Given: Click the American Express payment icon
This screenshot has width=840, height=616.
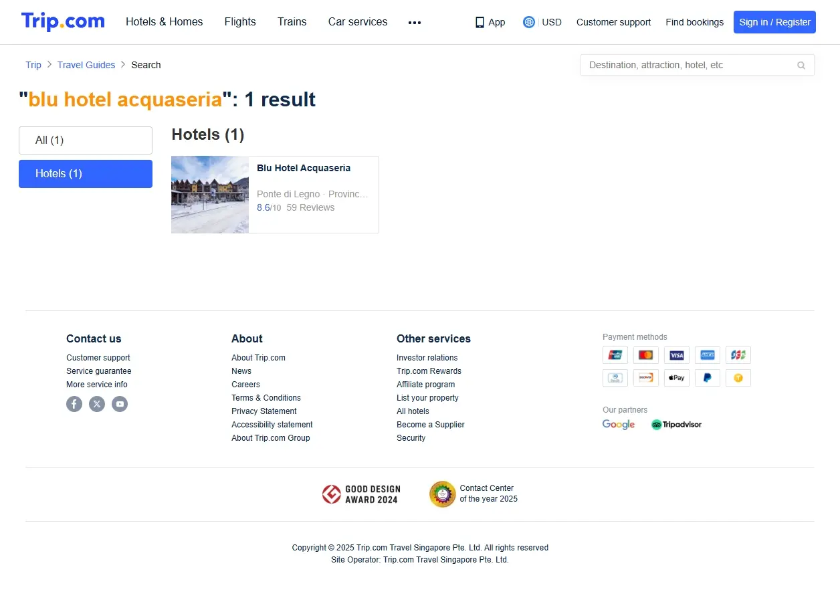Looking at the screenshot, I should coord(708,355).
